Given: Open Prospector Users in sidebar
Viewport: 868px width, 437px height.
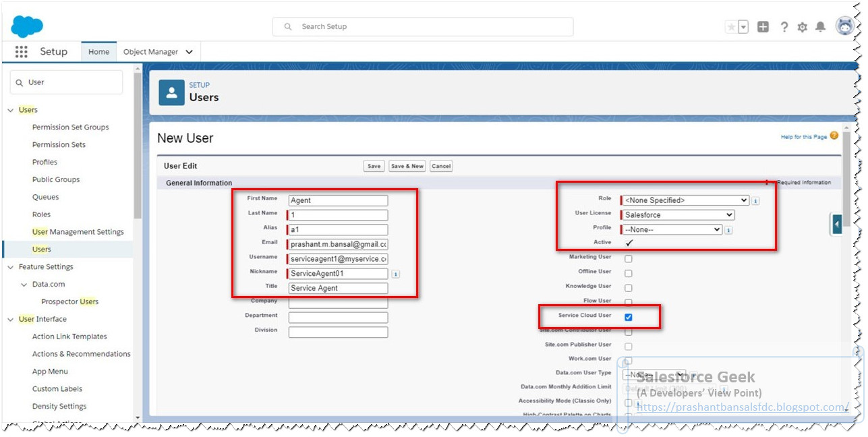Looking at the screenshot, I should (x=69, y=302).
